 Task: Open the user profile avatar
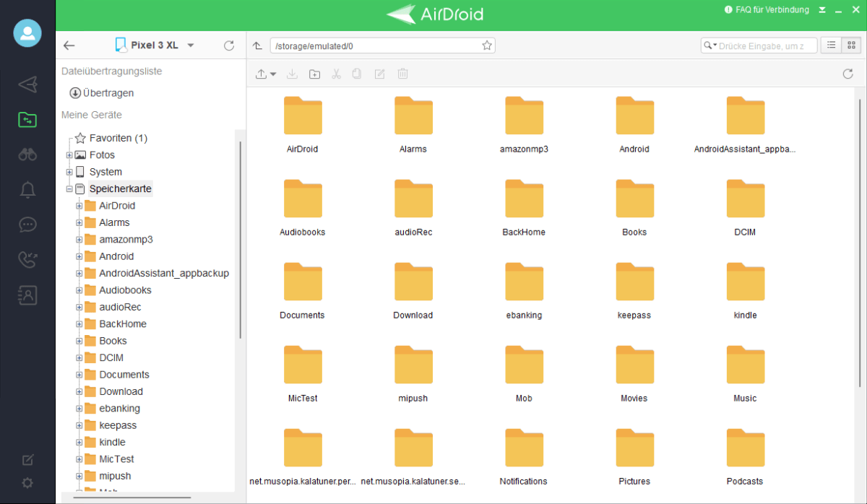click(x=27, y=33)
